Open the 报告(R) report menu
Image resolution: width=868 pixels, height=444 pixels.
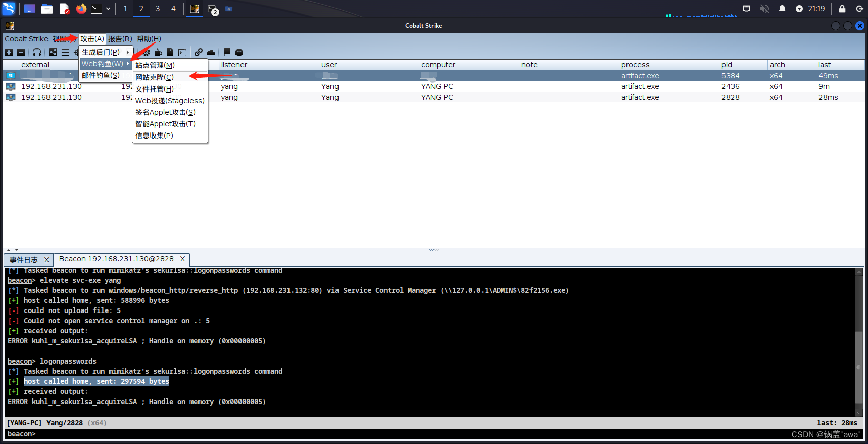point(120,39)
